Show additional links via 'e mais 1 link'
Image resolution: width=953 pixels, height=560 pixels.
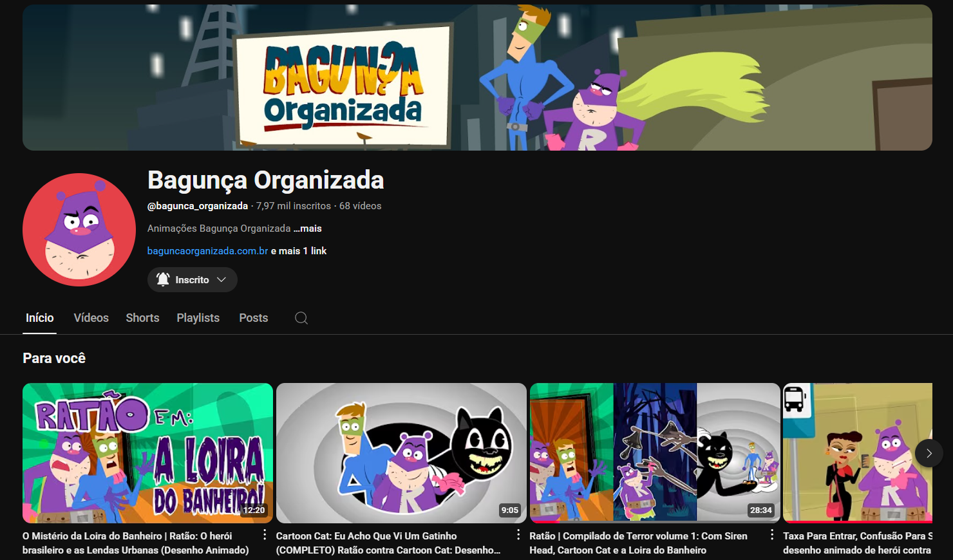[x=299, y=251]
